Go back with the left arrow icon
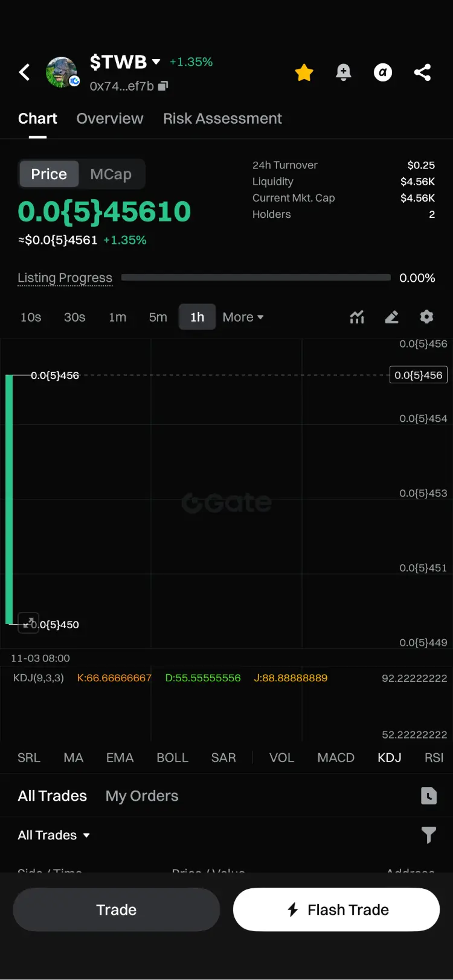Viewport: 453px width, 980px height. click(x=24, y=72)
